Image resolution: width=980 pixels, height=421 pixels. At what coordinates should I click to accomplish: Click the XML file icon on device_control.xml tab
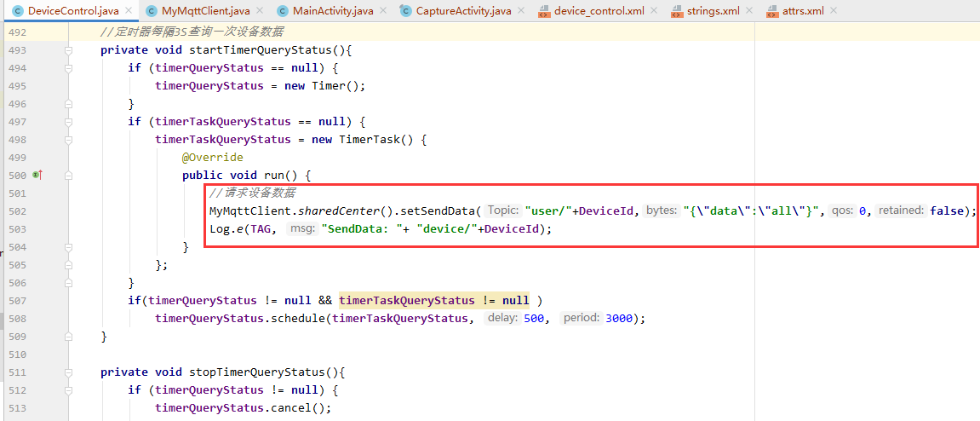pos(544,10)
